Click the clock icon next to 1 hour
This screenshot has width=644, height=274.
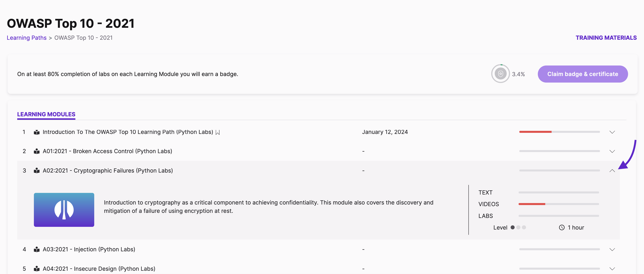pos(562,227)
